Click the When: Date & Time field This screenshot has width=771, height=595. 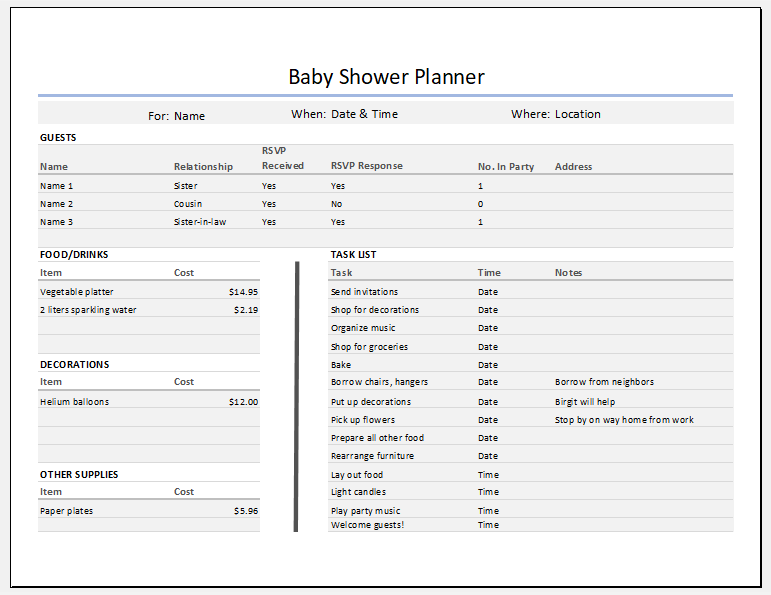(x=344, y=114)
